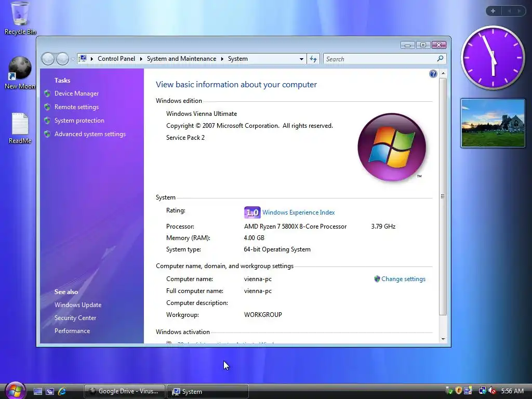This screenshot has height=399, width=532.
Task: Click the Slide Show gadget picture
Action: [x=493, y=123]
